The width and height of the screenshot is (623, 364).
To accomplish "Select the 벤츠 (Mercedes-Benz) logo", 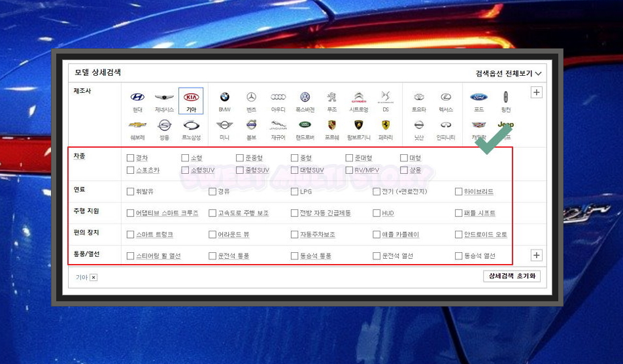I will click(251, 97).
